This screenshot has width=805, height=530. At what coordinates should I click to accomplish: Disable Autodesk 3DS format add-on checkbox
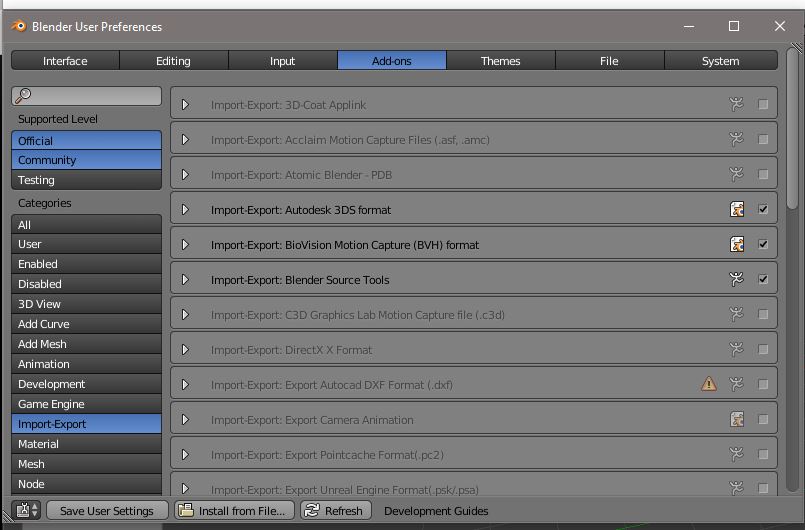tap(763, 209)
